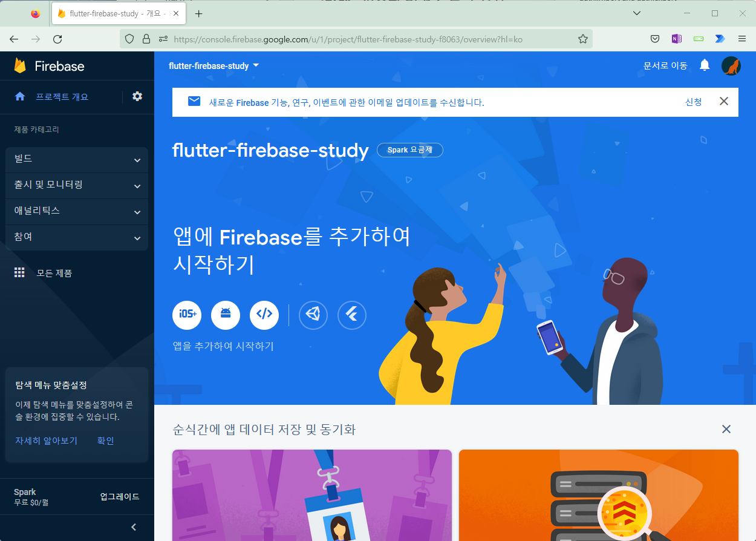
Task: Close the 순식간에 앱 데이터 저장 section
Action: pos(726,429)
